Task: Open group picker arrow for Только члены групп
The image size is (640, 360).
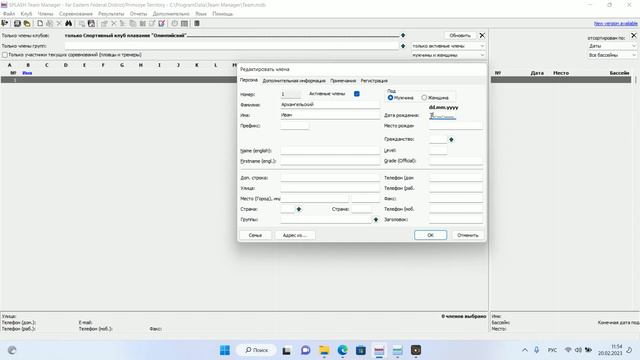Action: (x=403, y=46)
